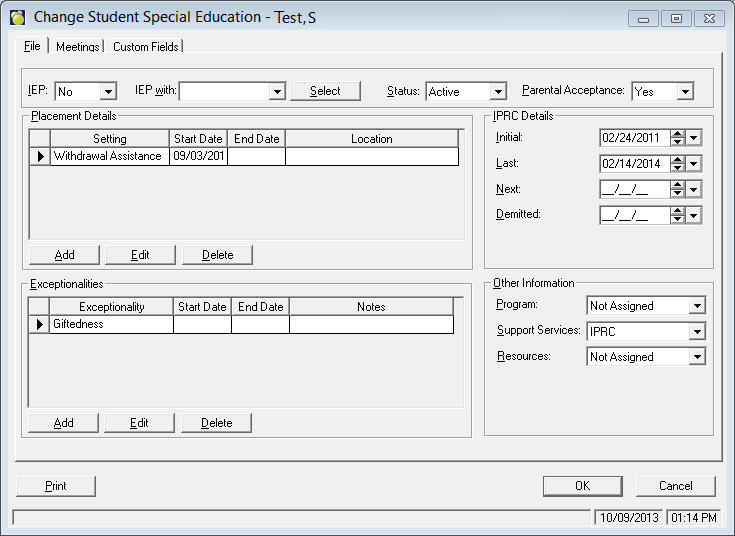The width and height of the screenshot is (735, 536).
Task: Click the Print button
Action: (x=56, y=486)
